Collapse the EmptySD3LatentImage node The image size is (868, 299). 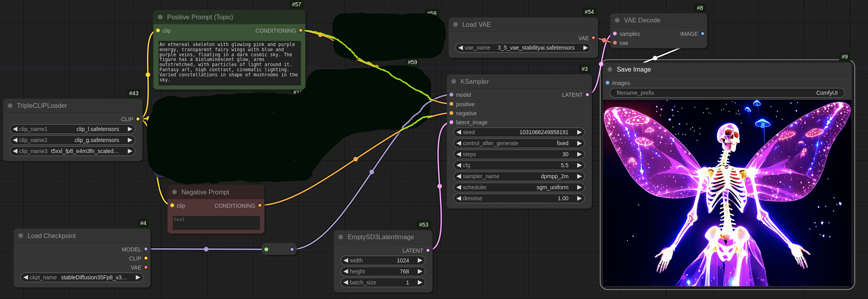click(341, 237)
